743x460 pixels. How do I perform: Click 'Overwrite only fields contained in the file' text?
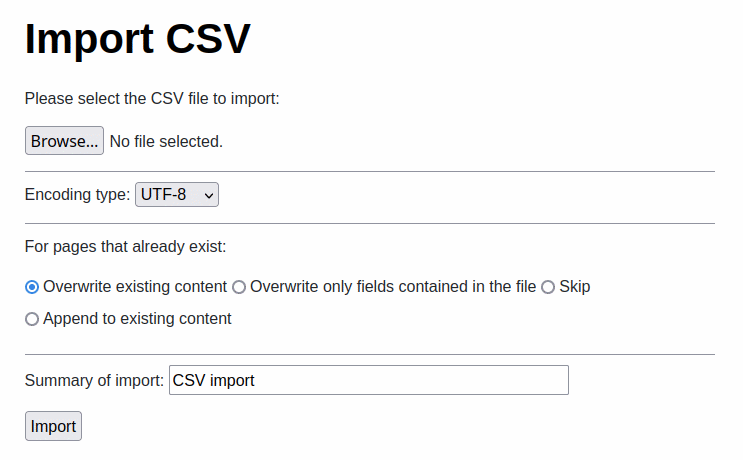click(x=393, y=287)
